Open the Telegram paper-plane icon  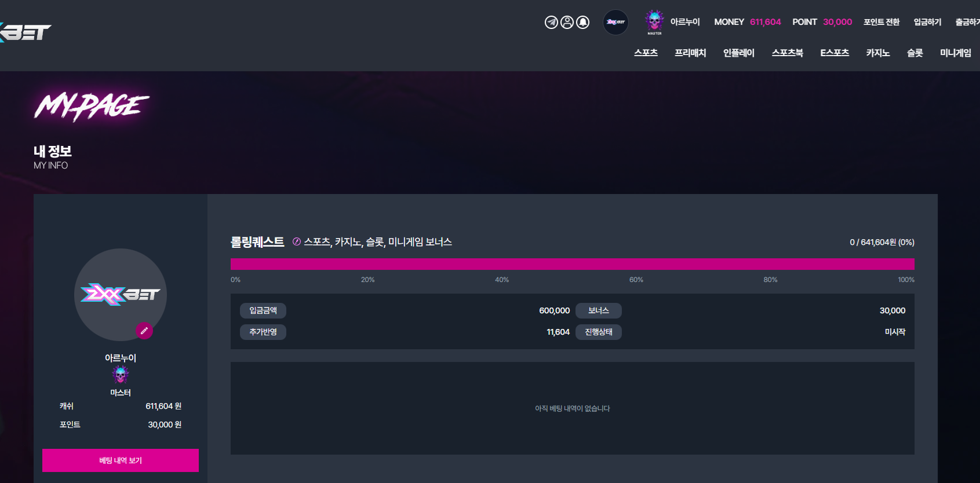pos(551,22)
